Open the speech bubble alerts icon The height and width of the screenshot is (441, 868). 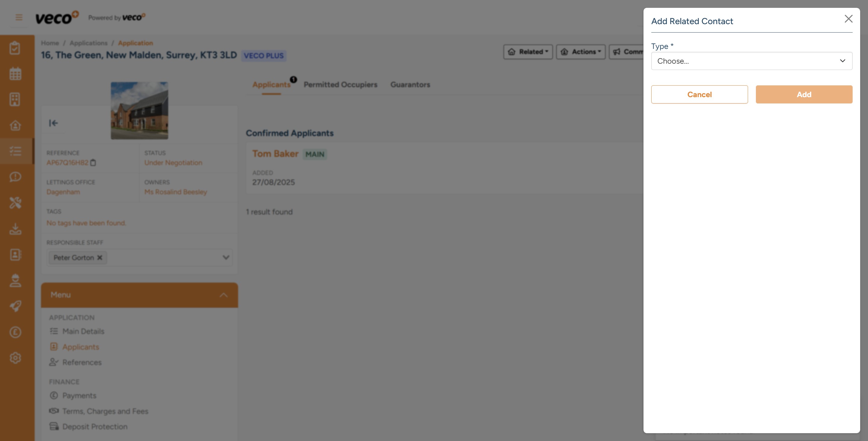(15, 177)
